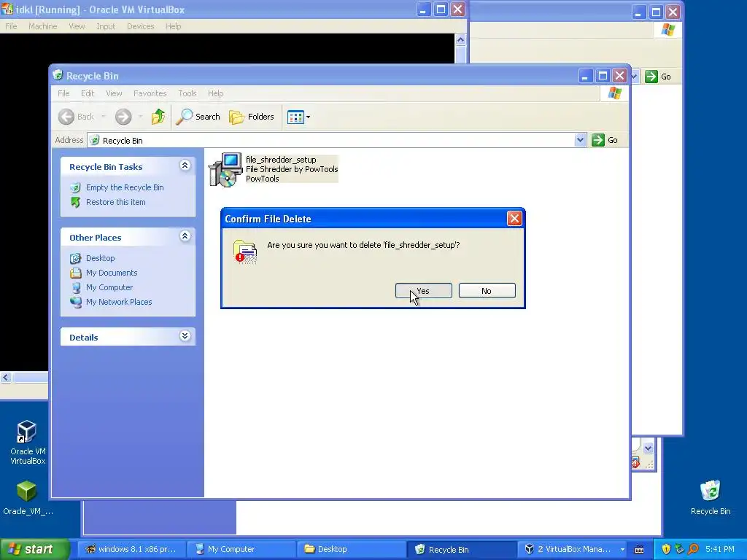Open My Computer under Other Places
The width and height of the screenshot is (747, 560).
(x=109, y=287)
